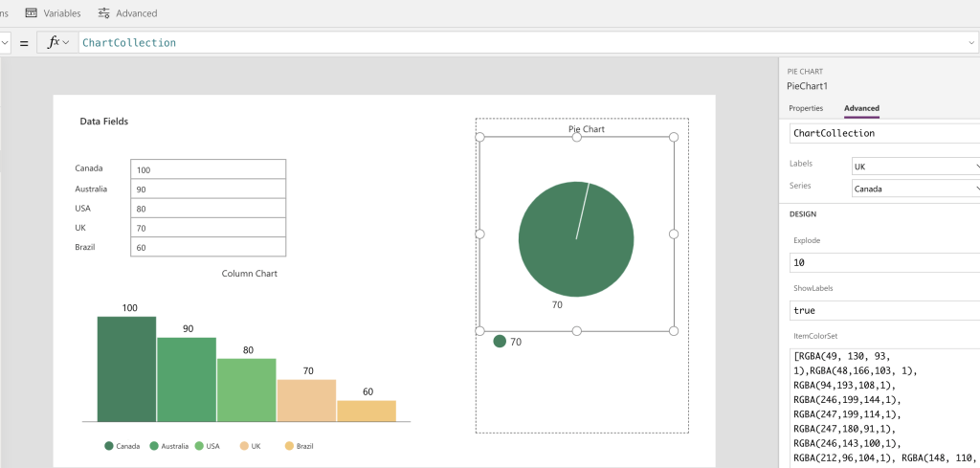The width and height of the screenshot is (980, 468).
Task: Click the tallest Canada bar labeled 100
Action: coord(126,368)
